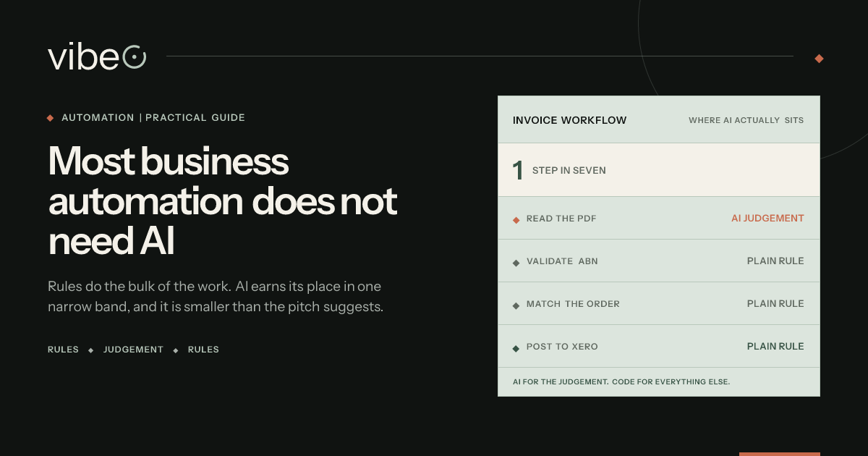Click the large number 1 in the card

click(517, 170)
